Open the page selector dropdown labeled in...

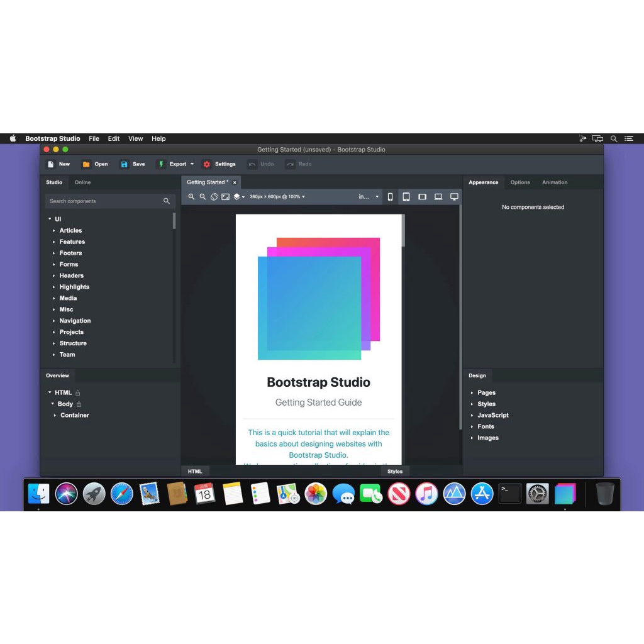point(369,197)
